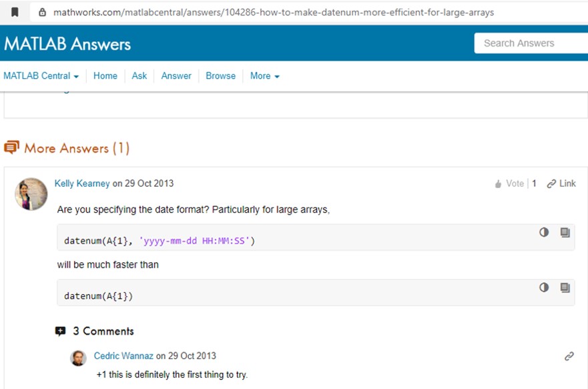Click the browser bookmark icon
588x389 pixels.
[15, 12]
